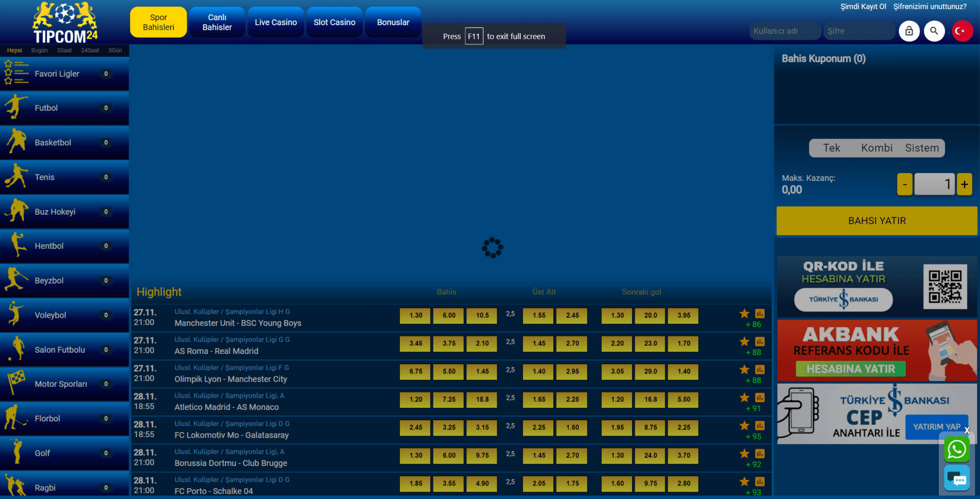Select the Sistem bet type

coord(922,148)
